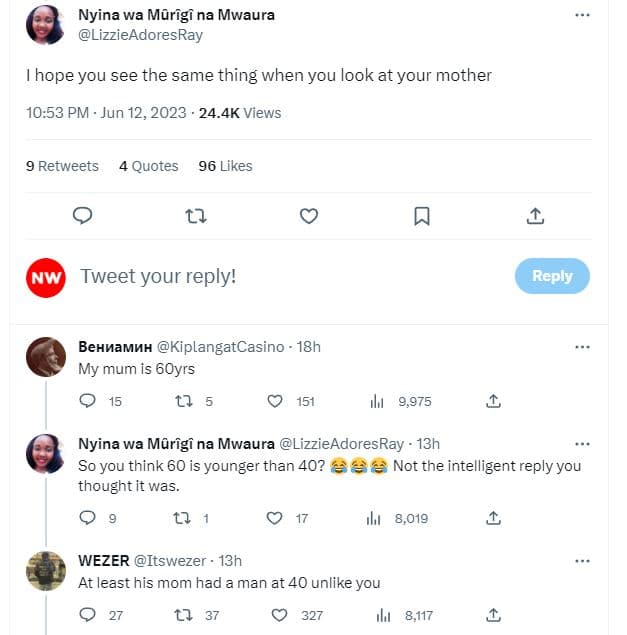Viewport: 627px width, 635px height.
Task: View the 9 Retweets list
Action: (62, 166)
